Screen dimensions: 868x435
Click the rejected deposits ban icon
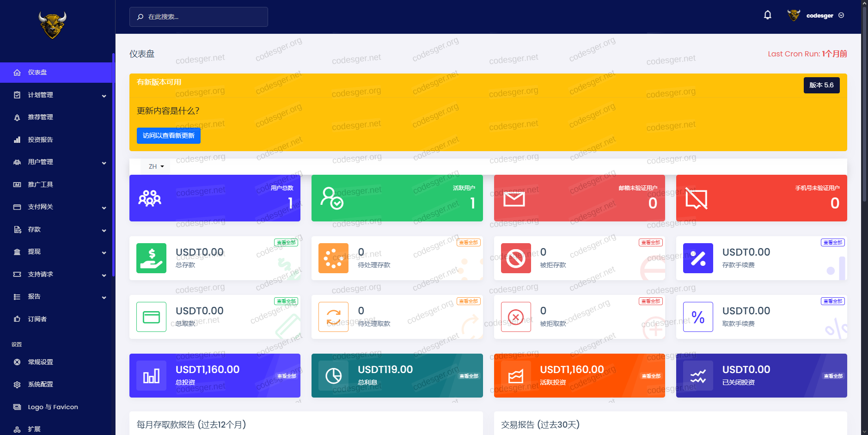pos(516,258)
